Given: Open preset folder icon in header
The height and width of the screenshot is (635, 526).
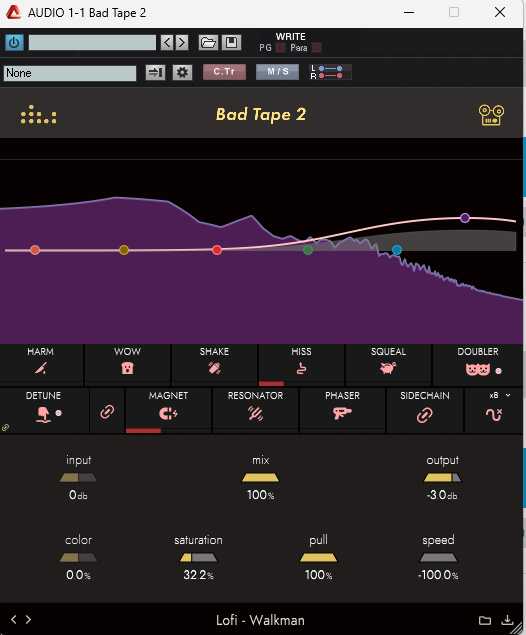Looking at the screenshot, I should click(208, 43).
